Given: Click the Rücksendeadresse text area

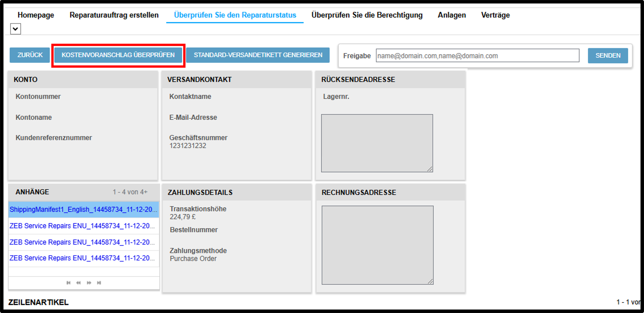Looking at the screenshot, I should click(377, 143).
